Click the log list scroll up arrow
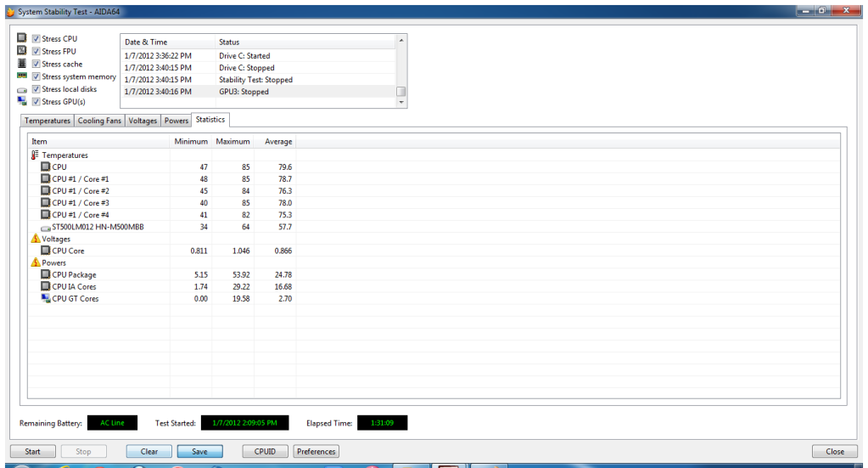The image size is (868, 468). tap(401, 41)
